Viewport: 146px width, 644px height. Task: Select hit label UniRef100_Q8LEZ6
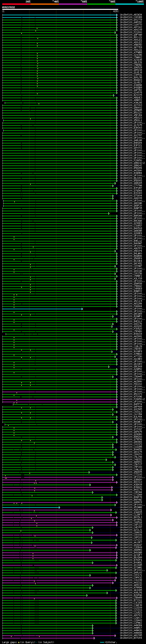click(131, 63)
